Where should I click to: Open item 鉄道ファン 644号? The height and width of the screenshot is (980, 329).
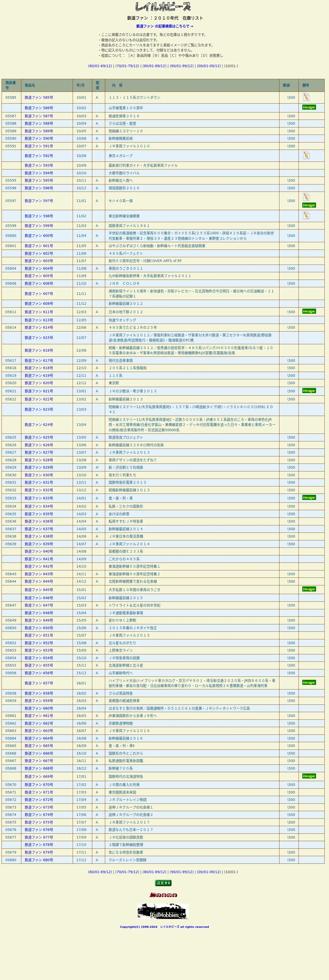[x=39, y=581]
